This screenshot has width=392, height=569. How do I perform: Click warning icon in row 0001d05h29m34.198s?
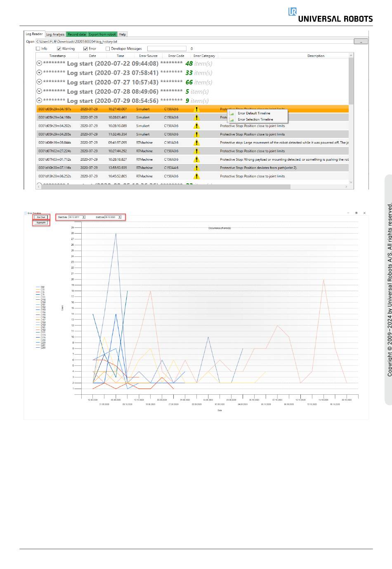[x=197, y=117]
